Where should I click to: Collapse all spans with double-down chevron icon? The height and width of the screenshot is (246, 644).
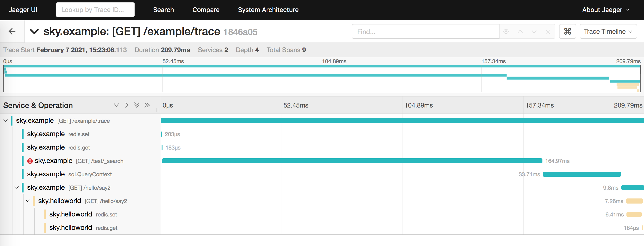point(136,105)
